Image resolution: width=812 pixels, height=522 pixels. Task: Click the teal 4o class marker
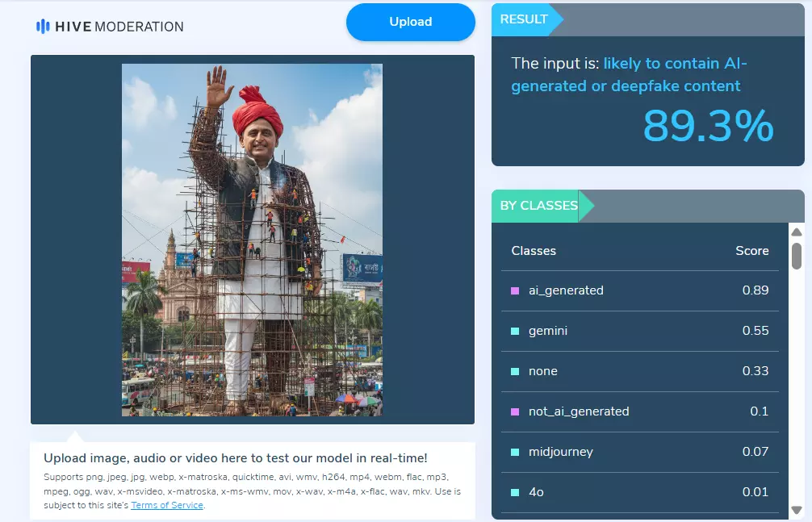pos(515,492)
